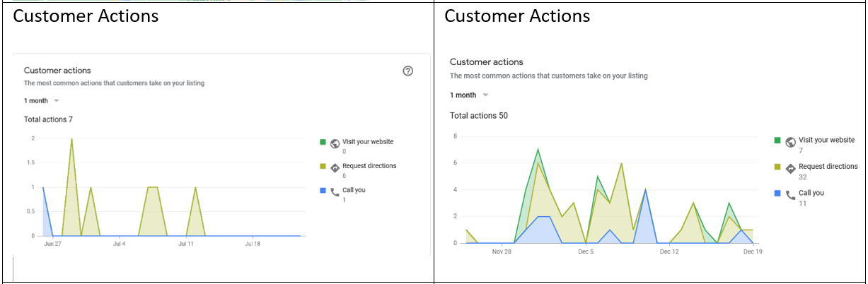This screenshot has width=868, height=284.
Task: Click right legend label 'Call you'
Action: [811, 193]
